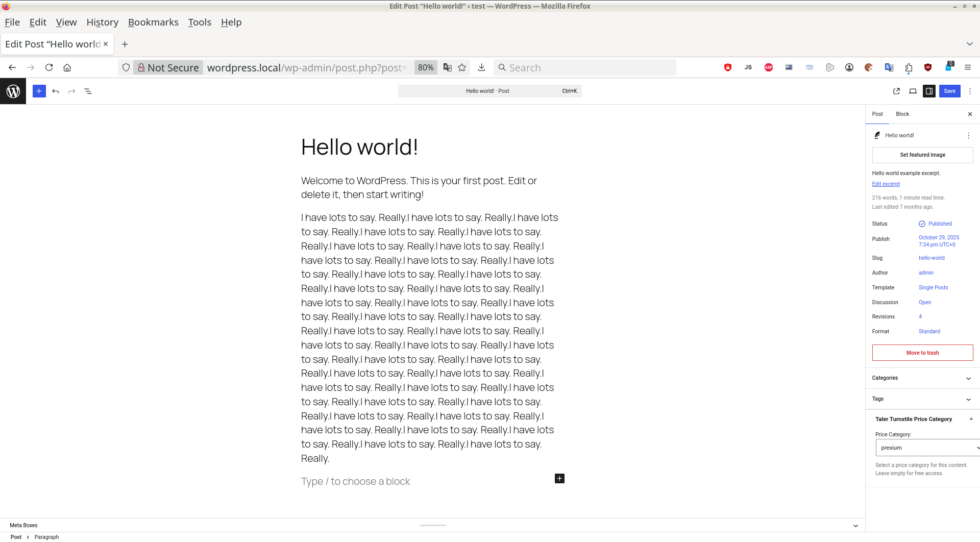Expand the Categories panel
The width and height of the screenshot is (980, 542).
point(923,378)
